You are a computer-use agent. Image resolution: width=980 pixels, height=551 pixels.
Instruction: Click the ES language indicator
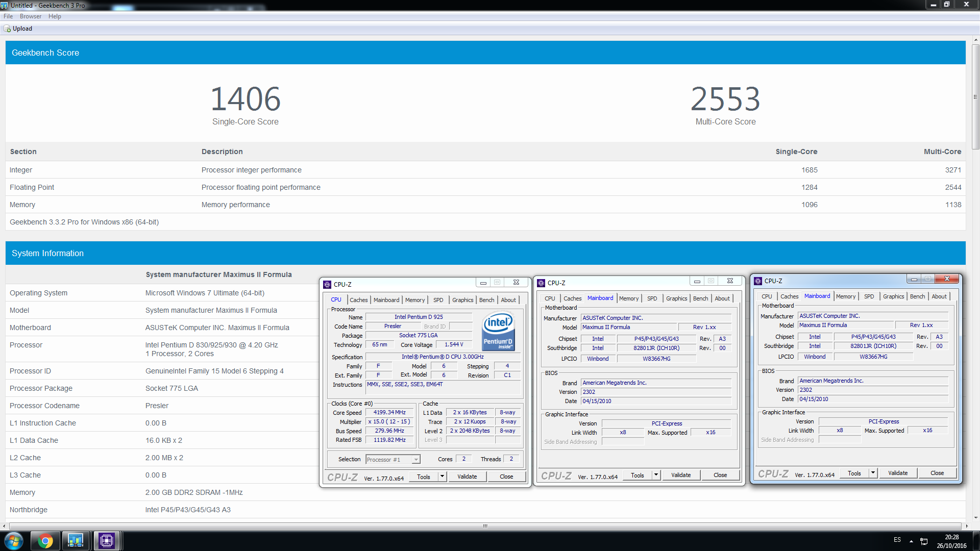897,540
